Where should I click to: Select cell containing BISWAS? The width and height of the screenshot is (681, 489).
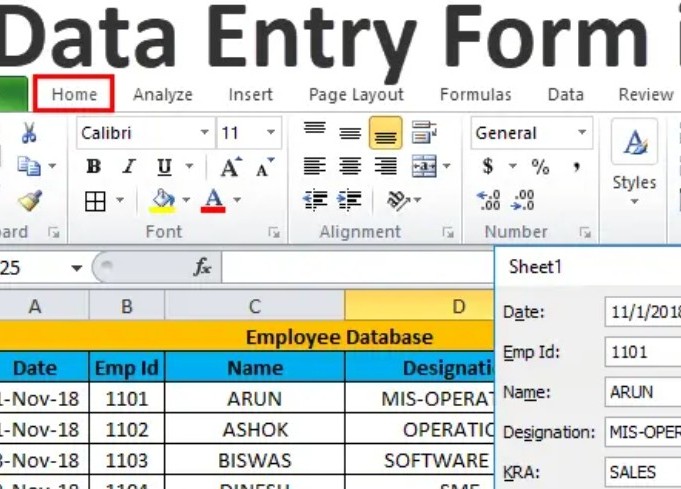tap(255, 460)
